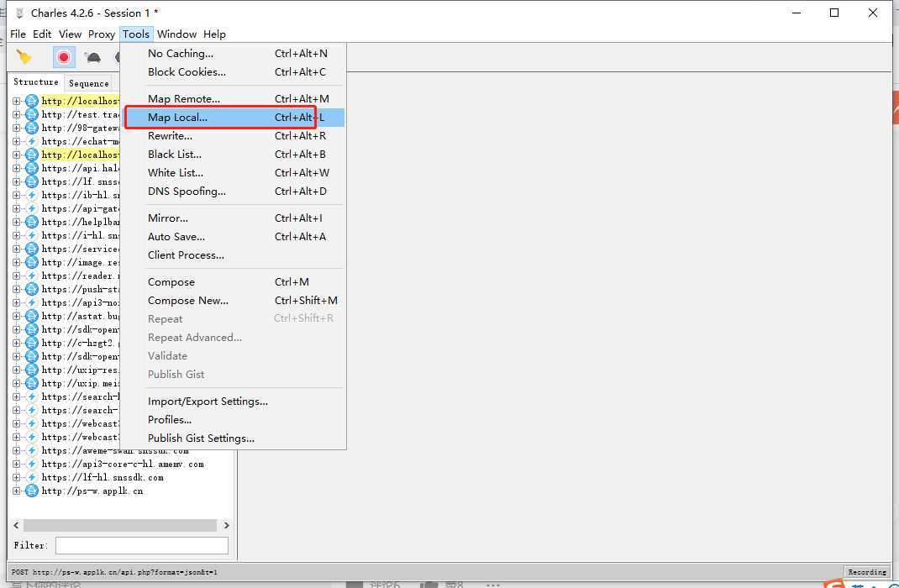Click lightning icon of https://aweme-swan host

pos(32,451)
